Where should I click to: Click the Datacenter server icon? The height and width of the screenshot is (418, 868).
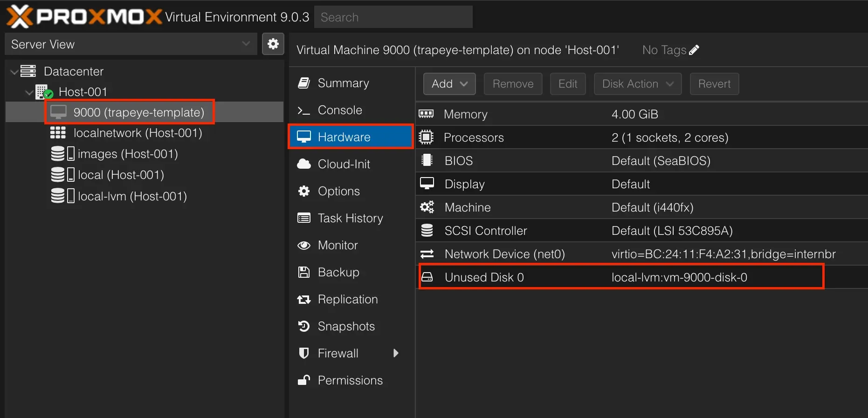coord(28,71)
